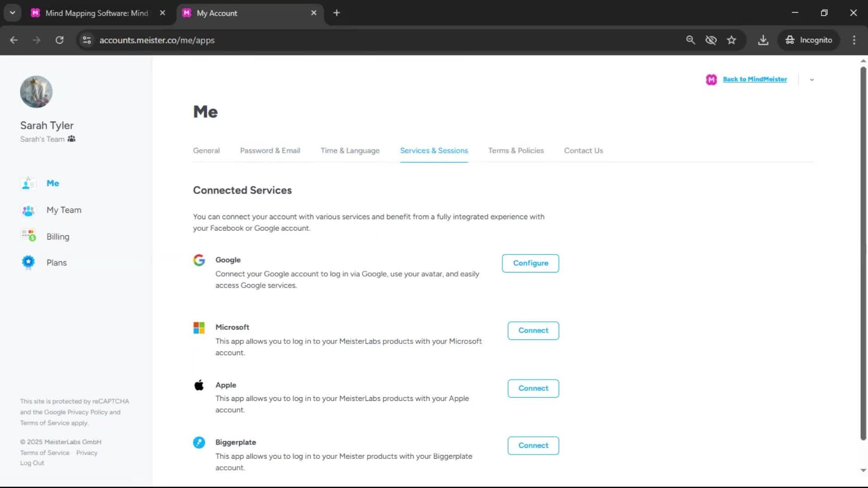Open Billing in the sidebar

click(x=58, y=237)
